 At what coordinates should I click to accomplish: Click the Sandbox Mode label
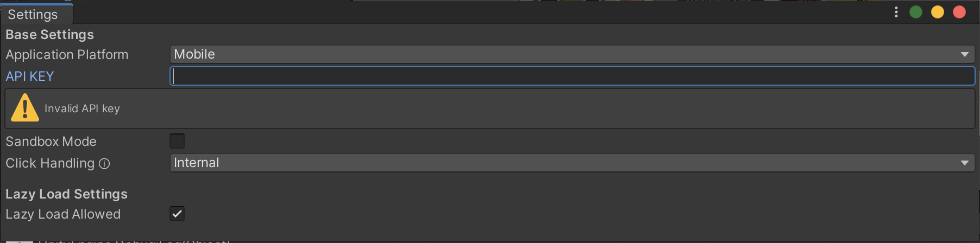(51, 142)
